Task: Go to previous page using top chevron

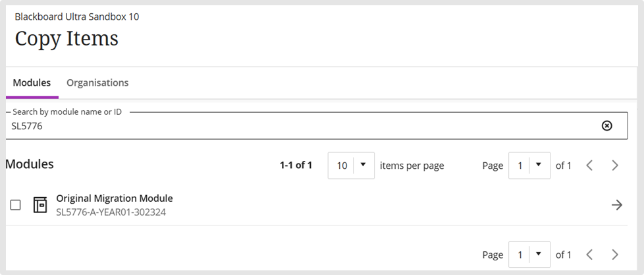Action: [589, 166]
